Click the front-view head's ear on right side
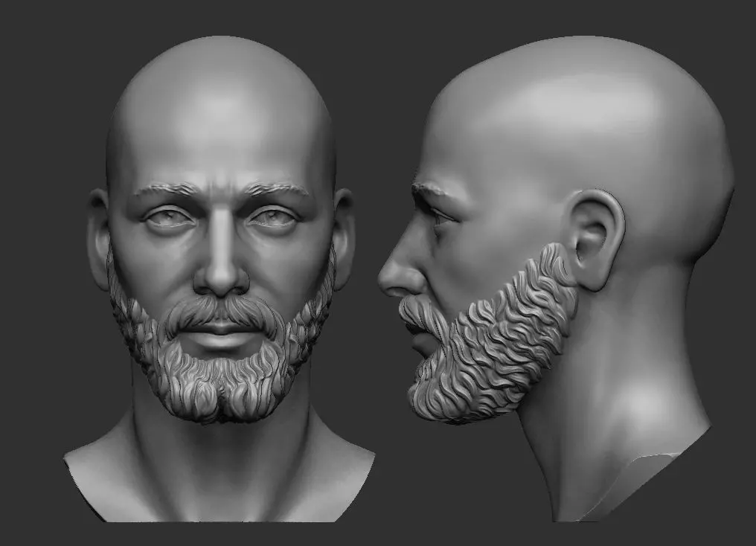 tap(343, 239)
